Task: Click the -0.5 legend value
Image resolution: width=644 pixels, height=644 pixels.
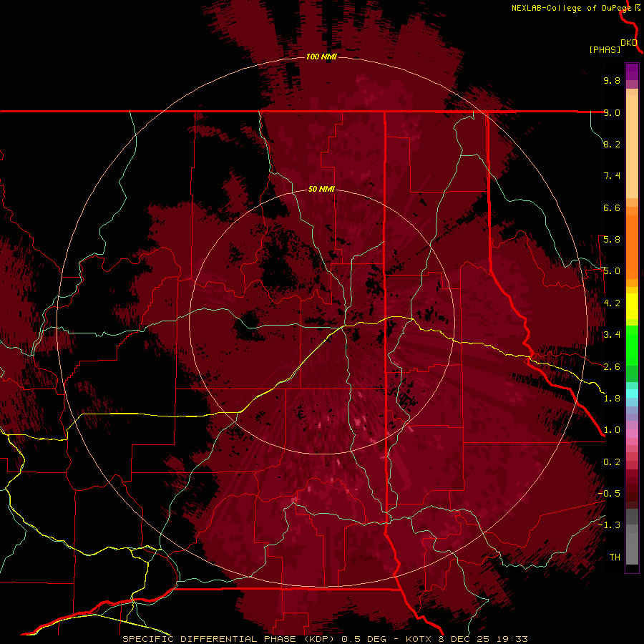Action: [609, 494]
